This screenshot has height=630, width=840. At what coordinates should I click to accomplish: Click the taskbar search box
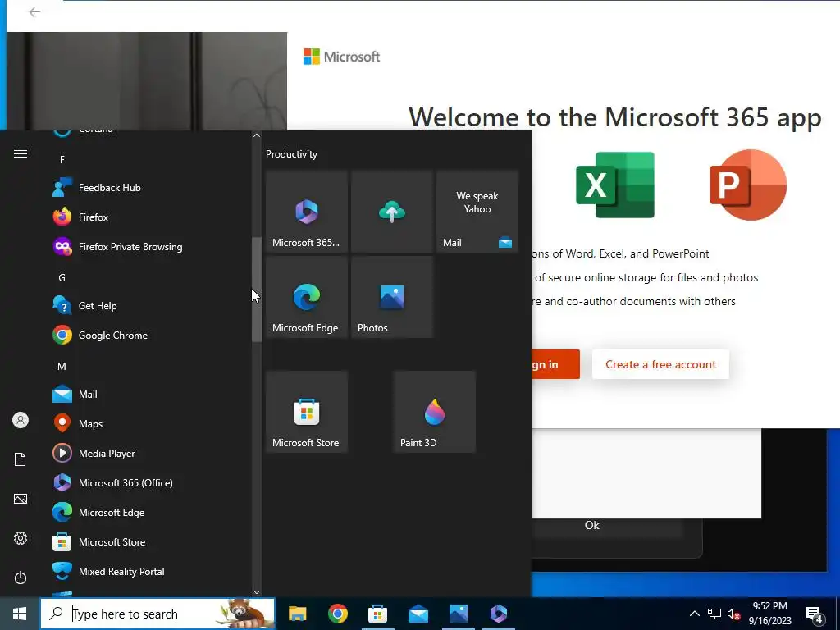(157, 614)
